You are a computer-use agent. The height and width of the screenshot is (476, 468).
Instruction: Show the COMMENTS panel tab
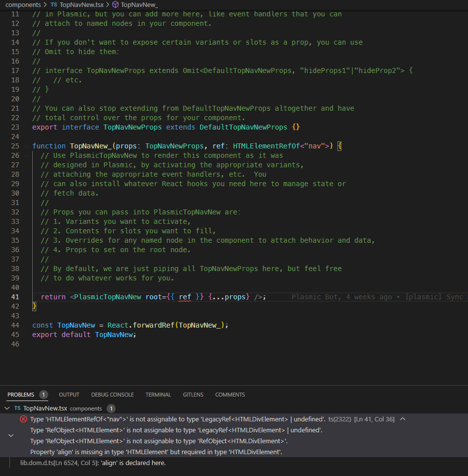click(230, 395)
